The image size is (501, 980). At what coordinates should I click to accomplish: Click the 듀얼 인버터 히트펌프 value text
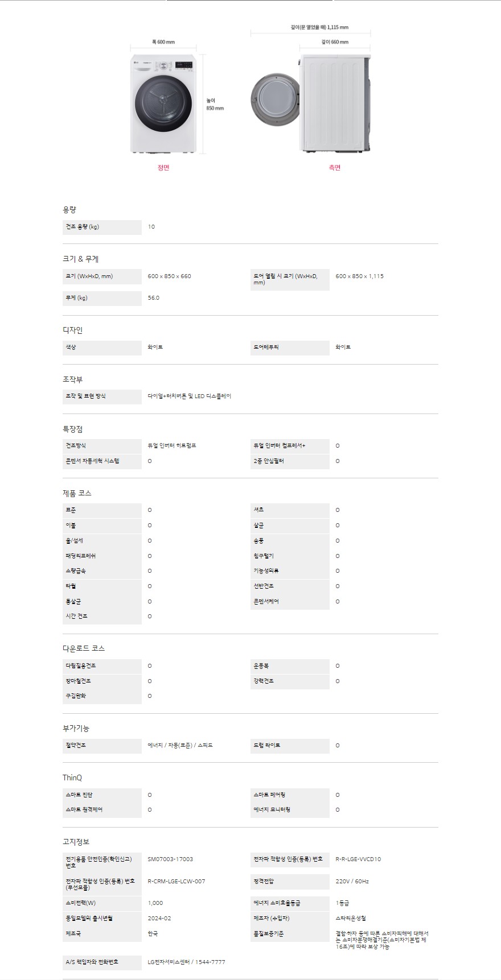tap(172, 446)
